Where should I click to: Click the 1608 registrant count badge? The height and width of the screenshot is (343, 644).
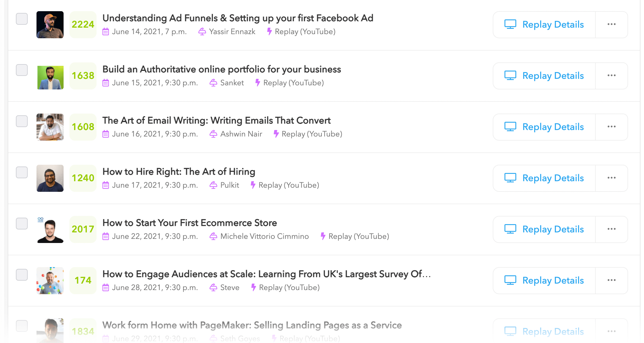[83, 127]
